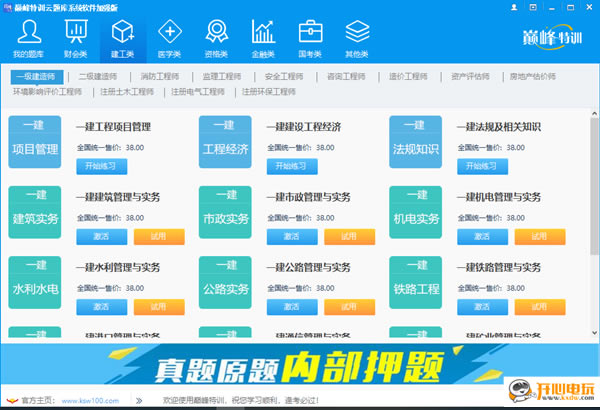Click the 一建工程项目管理 title text
The height and width of the screenshot is (410, 600).
114,127
